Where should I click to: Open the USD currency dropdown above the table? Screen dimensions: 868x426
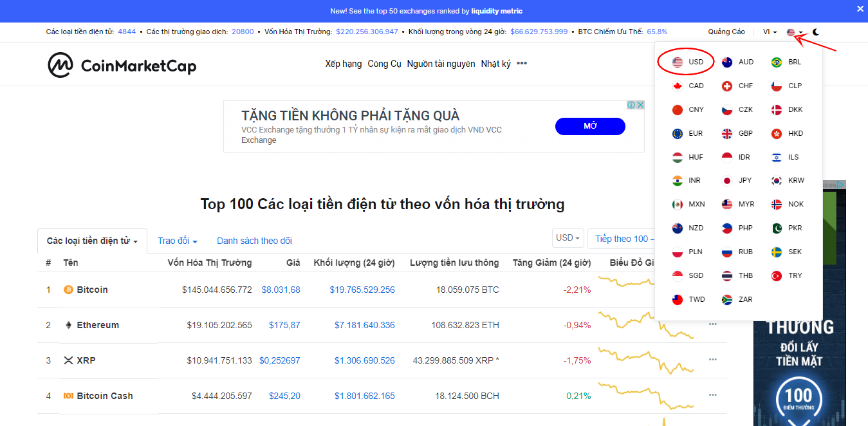click(567, 237)
